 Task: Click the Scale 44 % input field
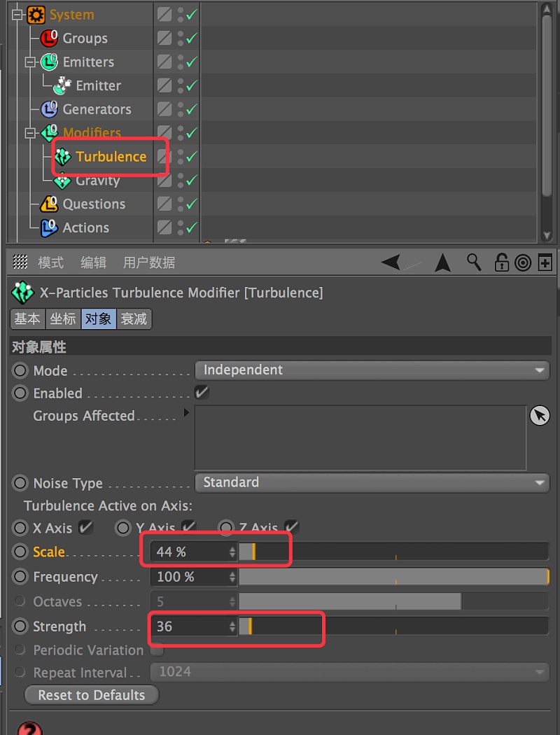pos(189,552)
